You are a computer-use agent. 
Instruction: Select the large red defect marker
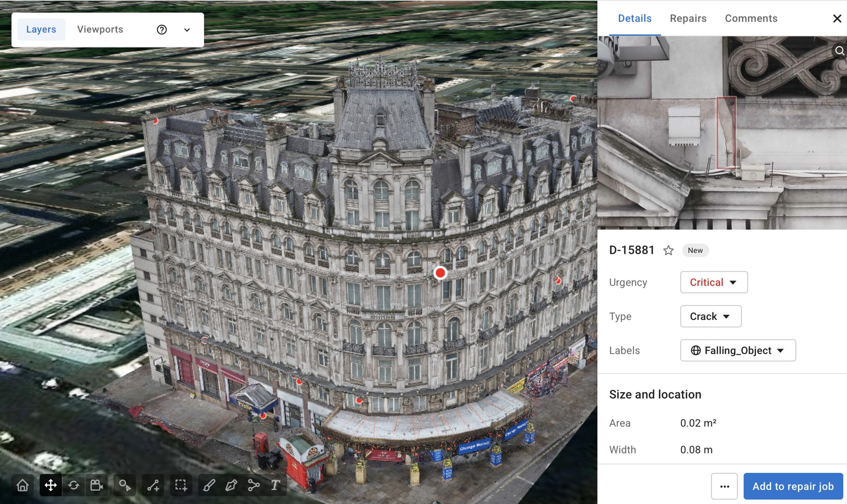[440, 273]
